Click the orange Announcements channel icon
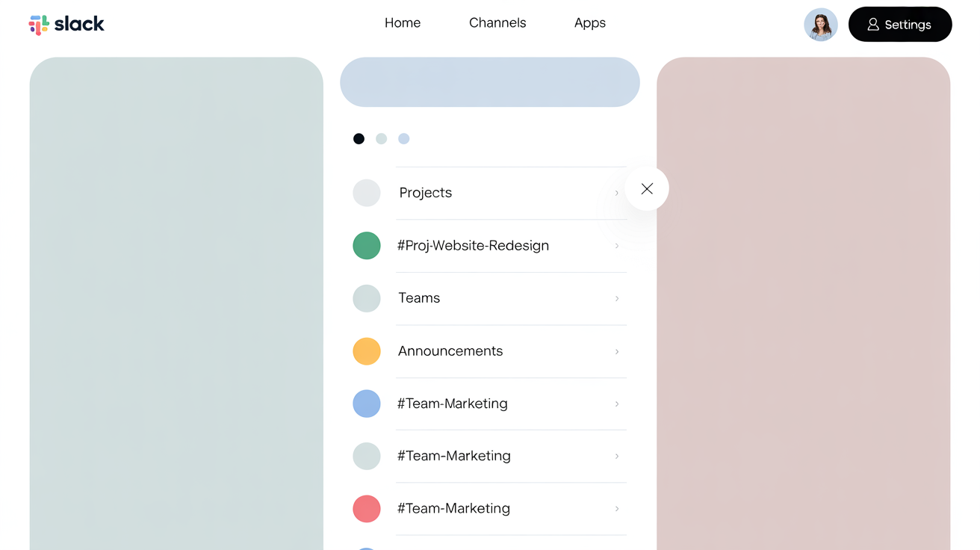 [x=367, y=351]
